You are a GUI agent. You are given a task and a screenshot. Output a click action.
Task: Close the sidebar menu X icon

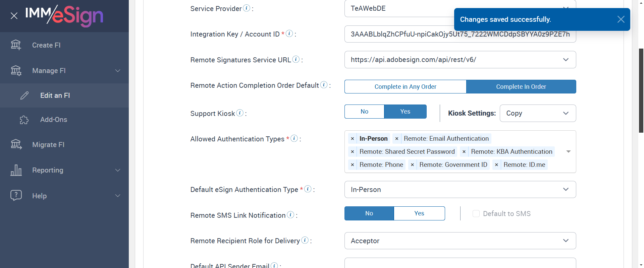coord(14,16)
